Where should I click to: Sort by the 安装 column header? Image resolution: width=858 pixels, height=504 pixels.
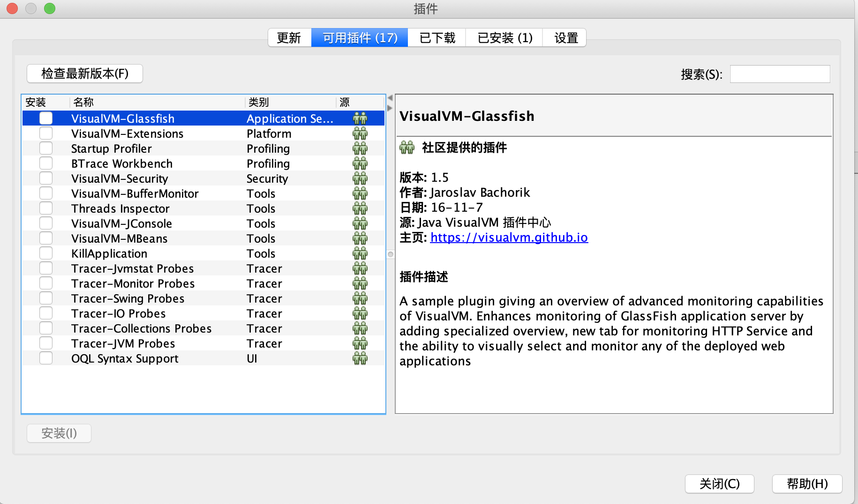pyautogui.click(x=46, y=102)
